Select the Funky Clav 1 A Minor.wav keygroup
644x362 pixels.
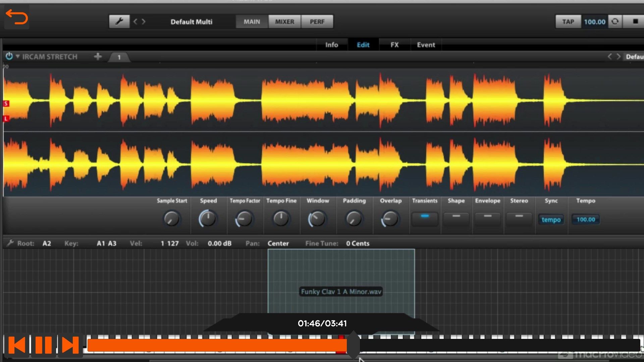pyautogui.click(x=341, y=291)
